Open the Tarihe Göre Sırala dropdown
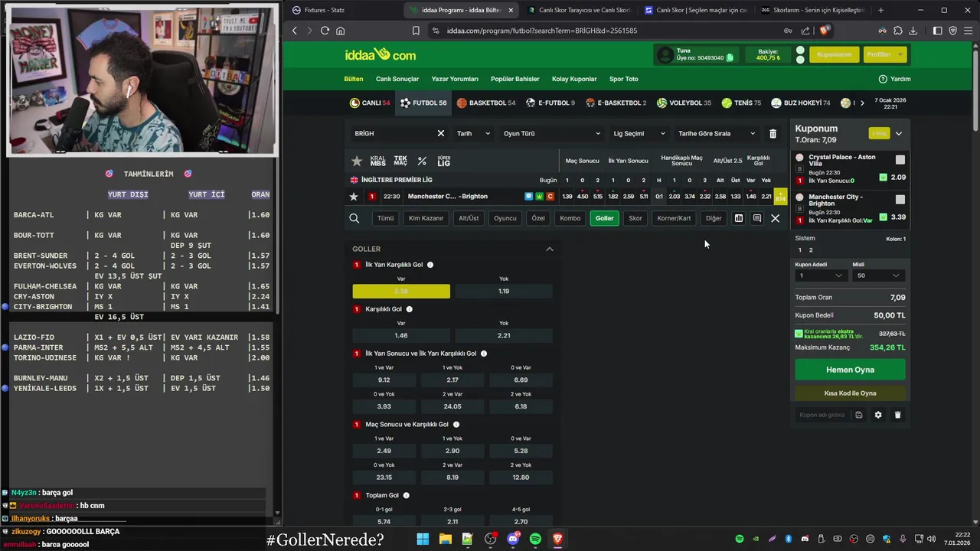This screenshot has width=980, height=551. point(717,133)
